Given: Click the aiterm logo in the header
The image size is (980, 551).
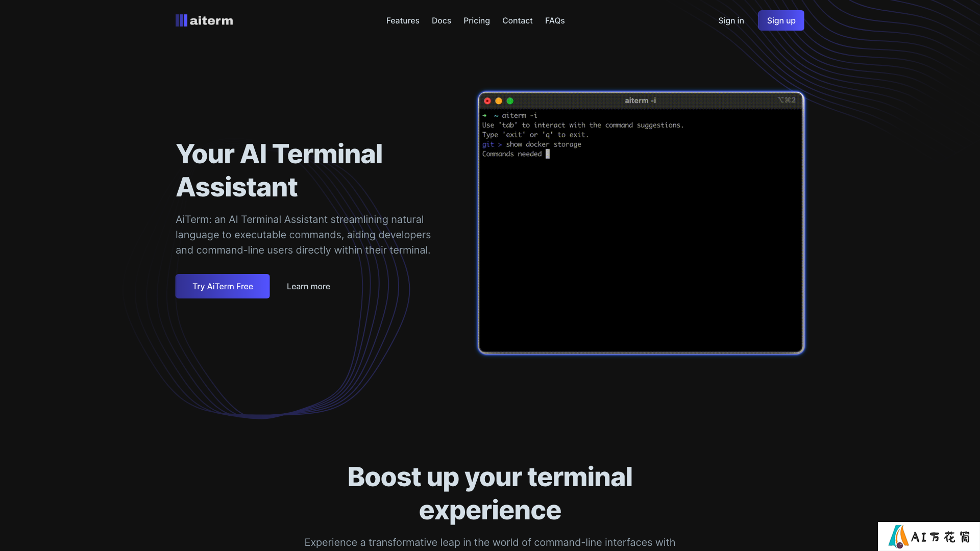Looking at the screenshot, I should 204,20.
